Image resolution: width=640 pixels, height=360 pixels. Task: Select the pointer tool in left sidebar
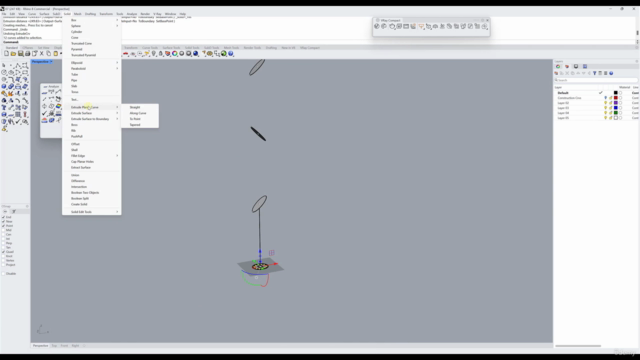coord(4,65)
